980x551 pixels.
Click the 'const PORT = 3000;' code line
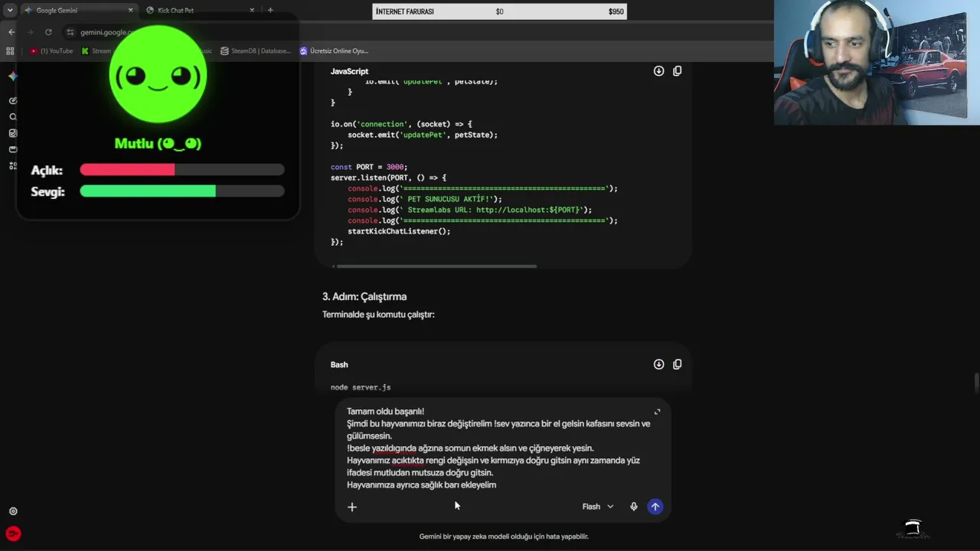[369, 167]
